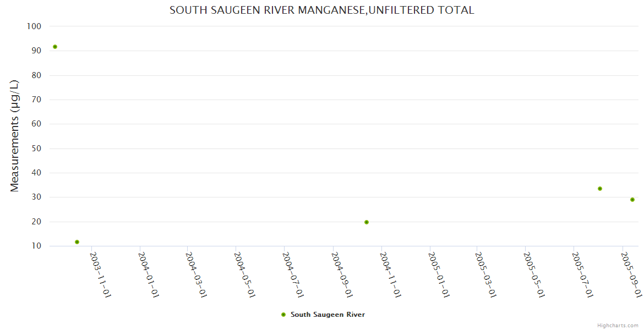This screenshot has height=330, width=644.
Task: Click the 100 y-axis tick label
Action: point(34,26)
